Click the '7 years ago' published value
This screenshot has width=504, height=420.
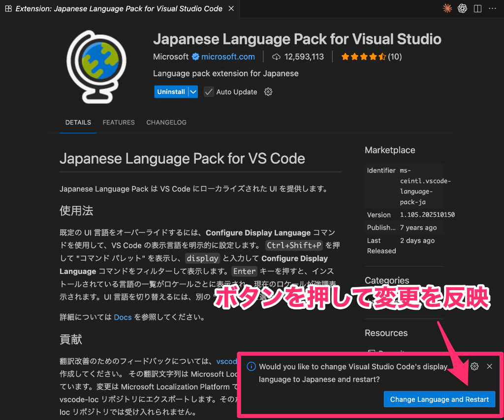click(x=418, y=228)
